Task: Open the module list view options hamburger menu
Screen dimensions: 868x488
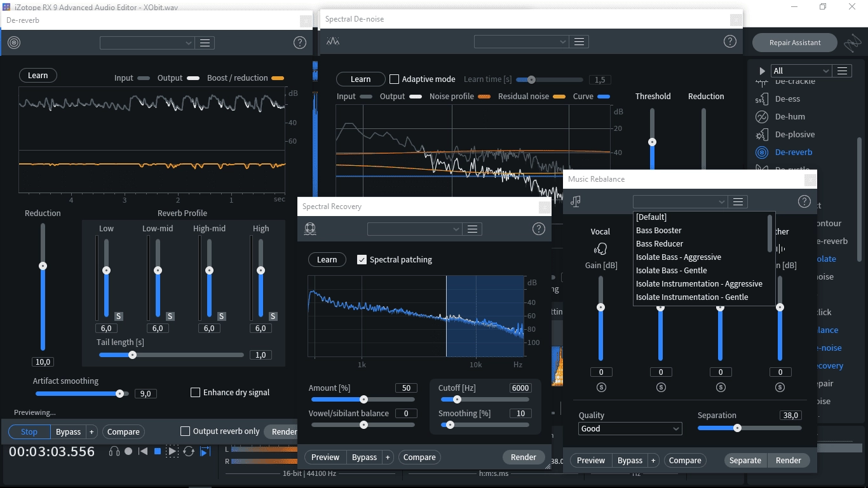Action: (842, 71)
